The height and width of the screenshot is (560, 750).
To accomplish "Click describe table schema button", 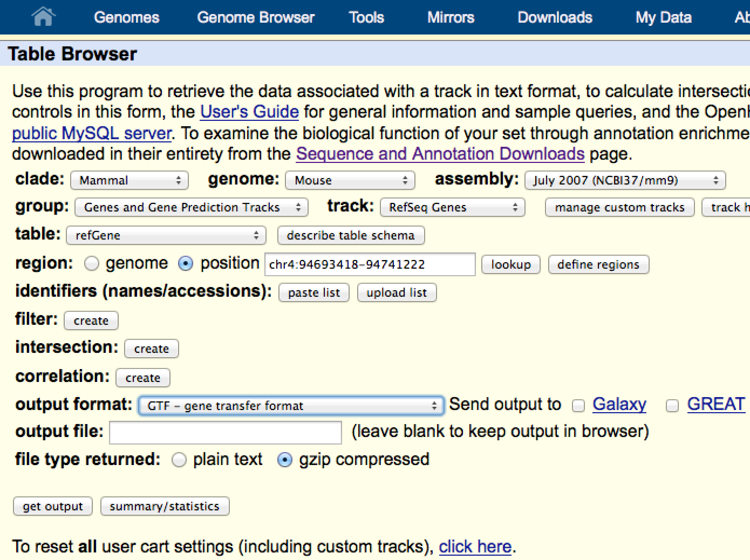I will tap(351, 235).
